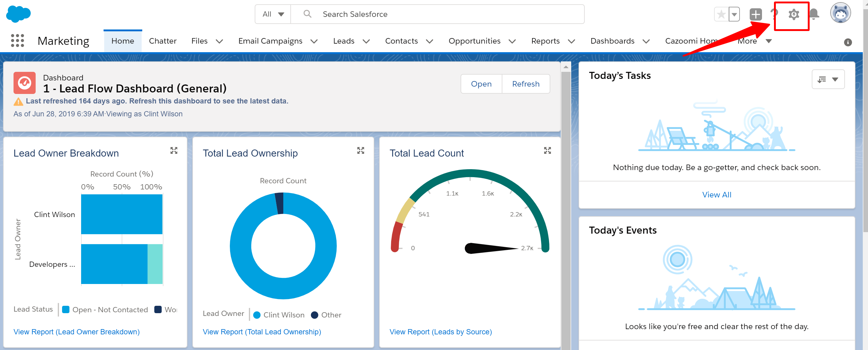
Task: Open the Reports tab
Action: pos(545,41)
